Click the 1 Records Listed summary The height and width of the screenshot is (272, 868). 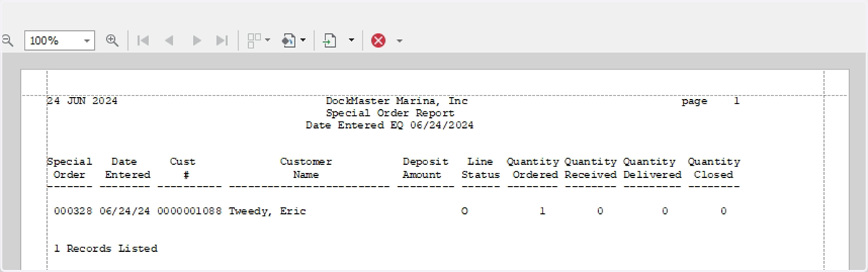106,248
